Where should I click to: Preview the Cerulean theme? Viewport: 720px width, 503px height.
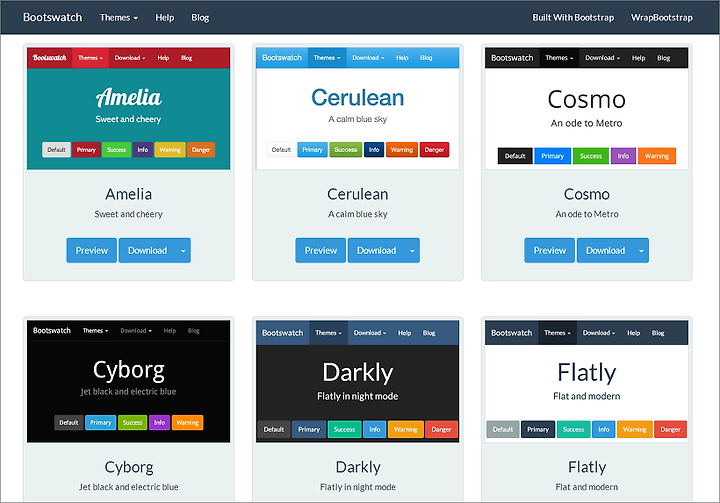(321, 250)
